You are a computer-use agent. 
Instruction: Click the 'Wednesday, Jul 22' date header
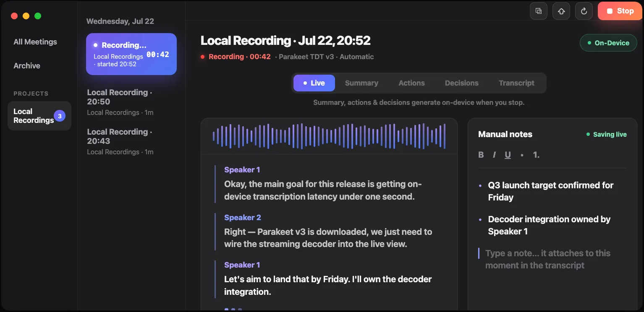120,21
